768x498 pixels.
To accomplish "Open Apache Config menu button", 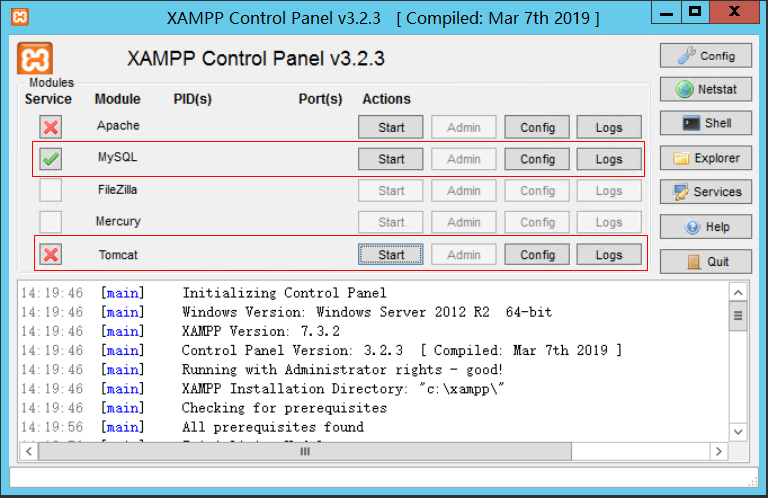I will point(537,127).
